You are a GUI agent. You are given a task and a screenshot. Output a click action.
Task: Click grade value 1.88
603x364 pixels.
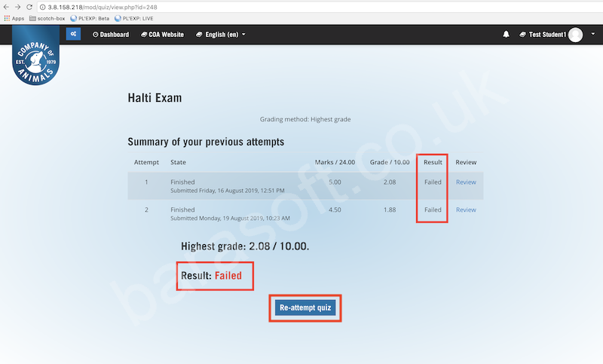(x=390, y=210)
